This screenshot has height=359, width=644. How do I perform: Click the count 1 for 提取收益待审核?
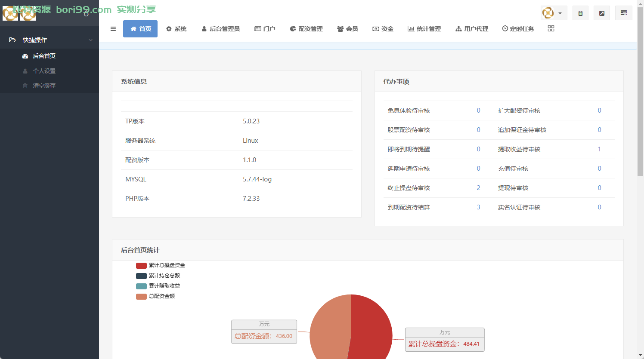point(599,149)
